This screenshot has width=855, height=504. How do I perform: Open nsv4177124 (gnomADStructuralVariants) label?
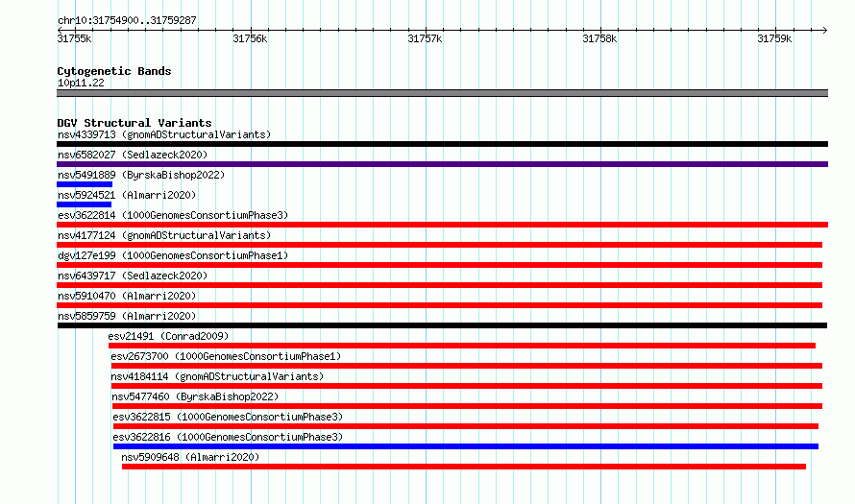click(x=164, y=235)
